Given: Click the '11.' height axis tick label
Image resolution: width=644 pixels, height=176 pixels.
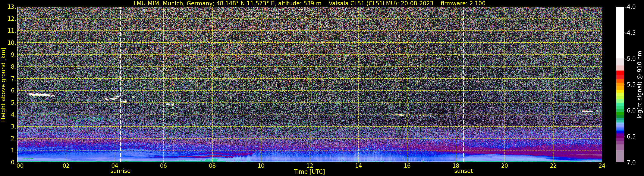Looking at the screenshot, I should 12,31.
